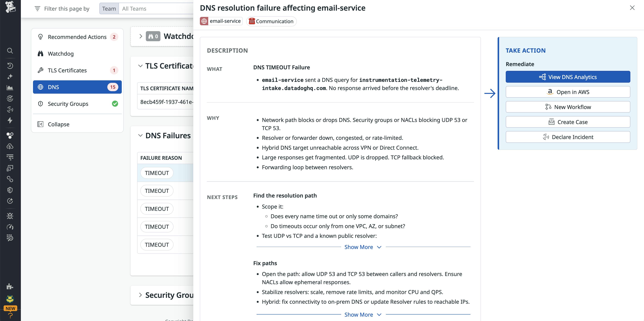
Task: Collapse the DNS Failures section
Action: (140, 135)
